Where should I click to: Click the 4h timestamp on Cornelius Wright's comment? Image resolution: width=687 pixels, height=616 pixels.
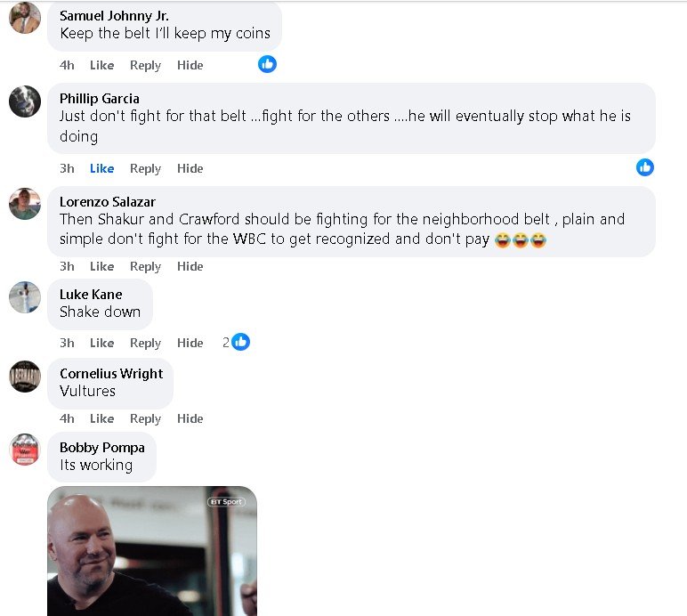[x=67, y=418]
